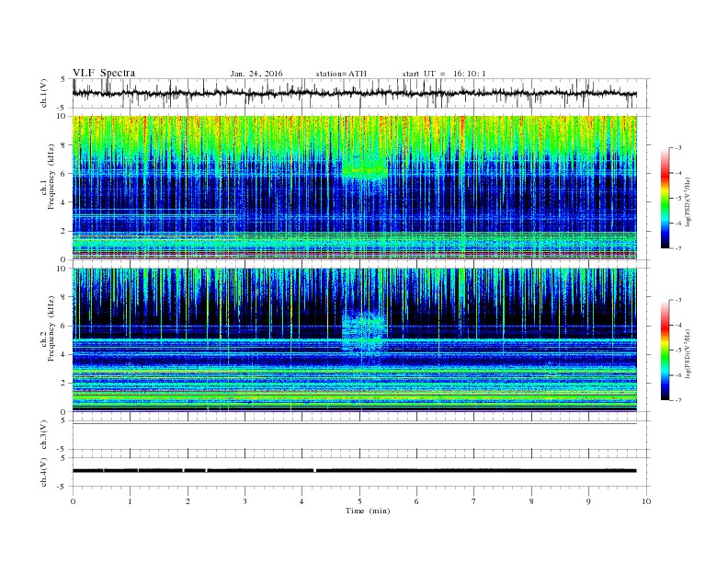Click the "0" time axis tick label
This screenshot has height=563, width=728.
pos(73,501)
